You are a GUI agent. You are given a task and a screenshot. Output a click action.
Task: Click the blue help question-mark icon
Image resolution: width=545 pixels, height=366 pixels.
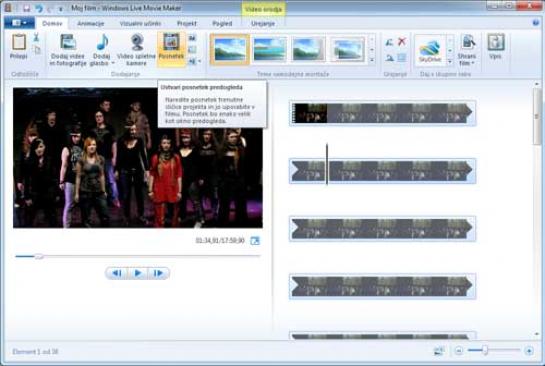tap(536, 23)
